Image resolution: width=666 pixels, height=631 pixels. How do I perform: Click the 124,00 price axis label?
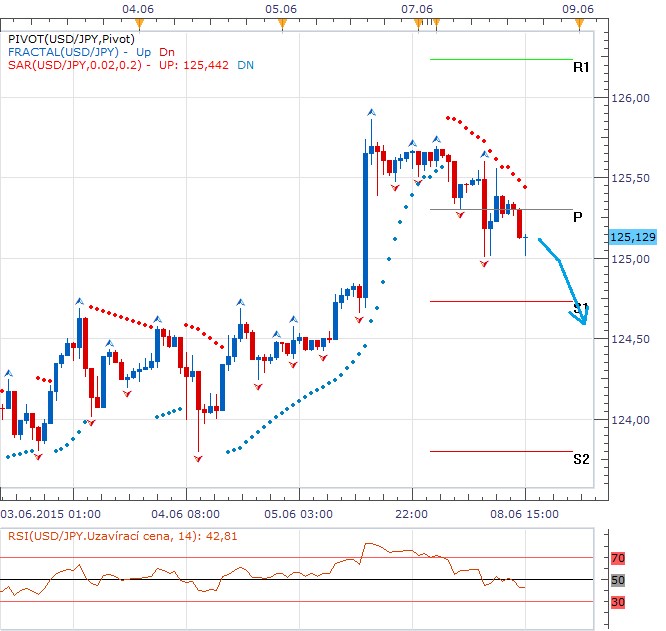tap(630, 420)
